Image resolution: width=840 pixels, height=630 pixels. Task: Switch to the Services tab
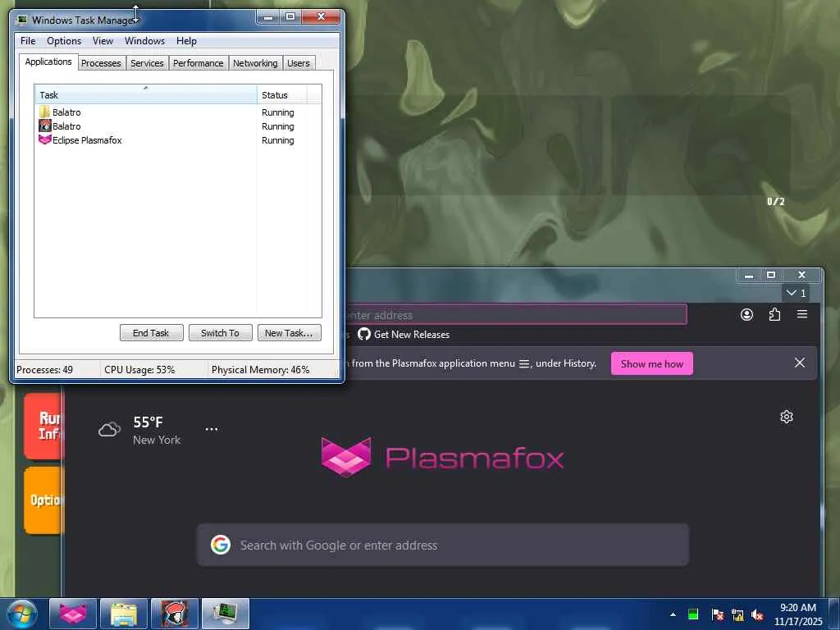[148, 63]
